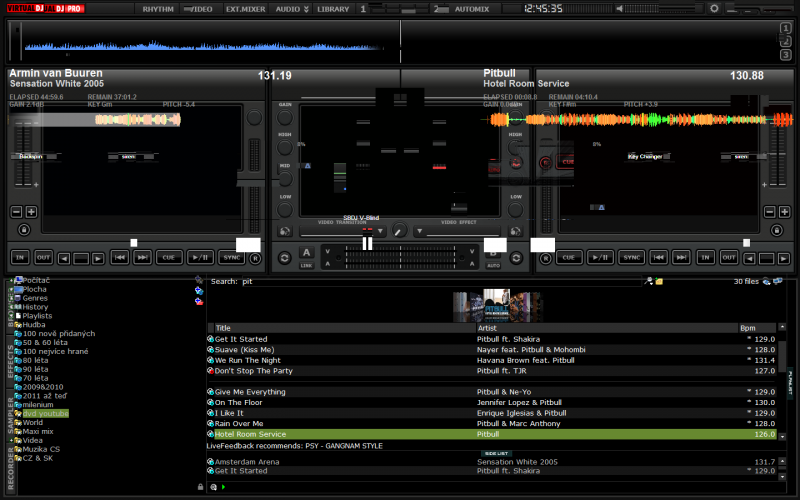The image size is (800, 500).
Task: Increase right deck loop length arrow
Action: click(784, 259)
